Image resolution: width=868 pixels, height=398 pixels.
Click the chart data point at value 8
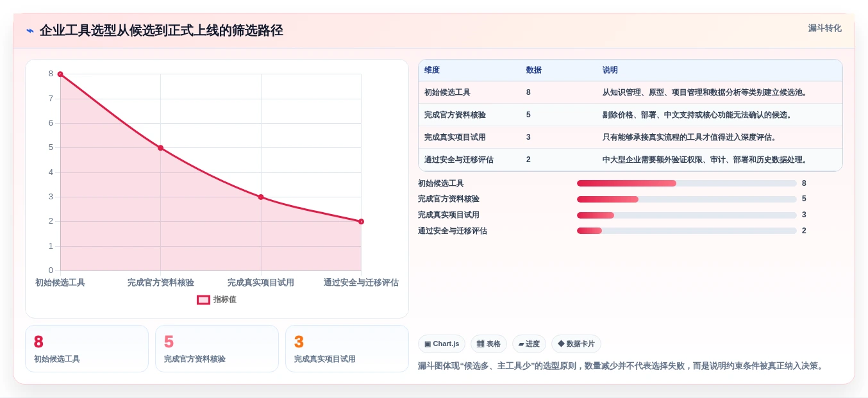pyautogui.click(x=60, y=74)
